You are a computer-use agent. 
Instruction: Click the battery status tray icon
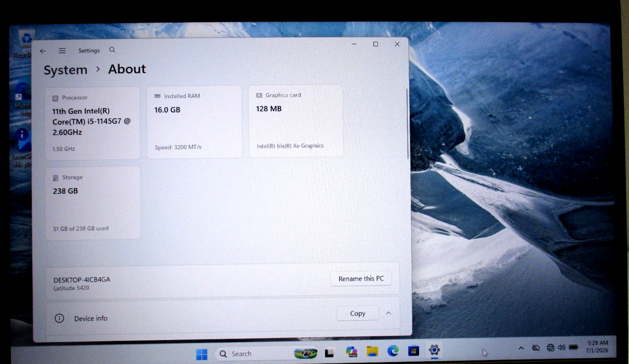(x=574, y=347)
